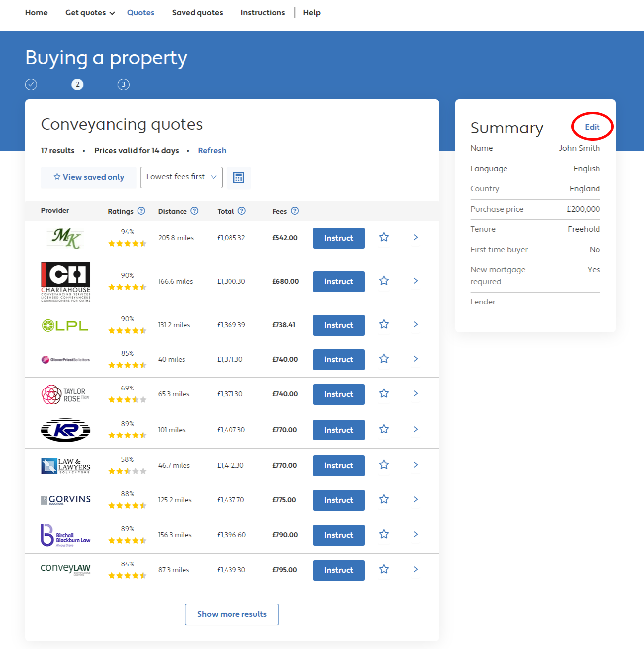Open the Chartahouse provider logo
This screenshot has height=649, width=644.
pyautogui.click(x=65, y=282)
